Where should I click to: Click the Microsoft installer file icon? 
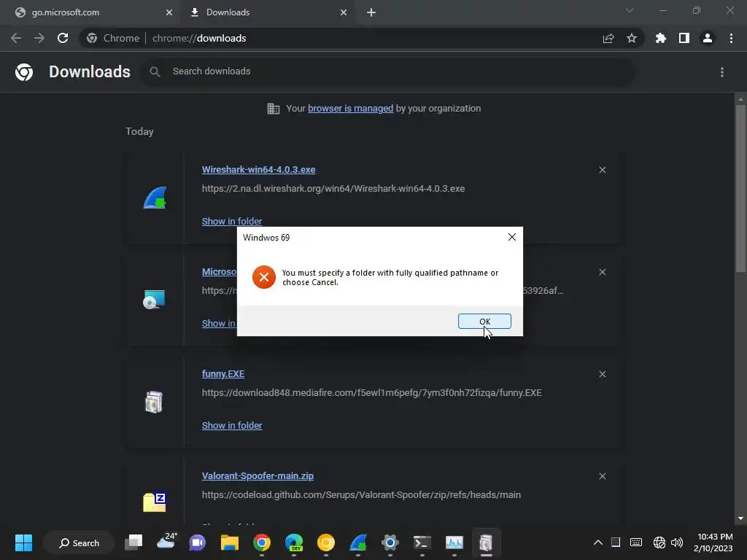[154, 300]
